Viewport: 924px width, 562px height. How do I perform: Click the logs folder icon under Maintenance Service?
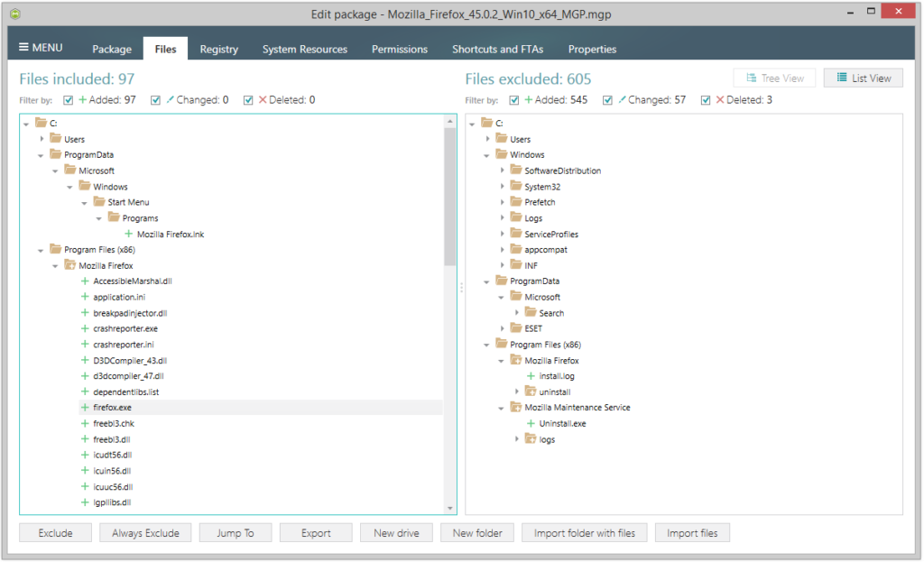(x=531, y=439)
